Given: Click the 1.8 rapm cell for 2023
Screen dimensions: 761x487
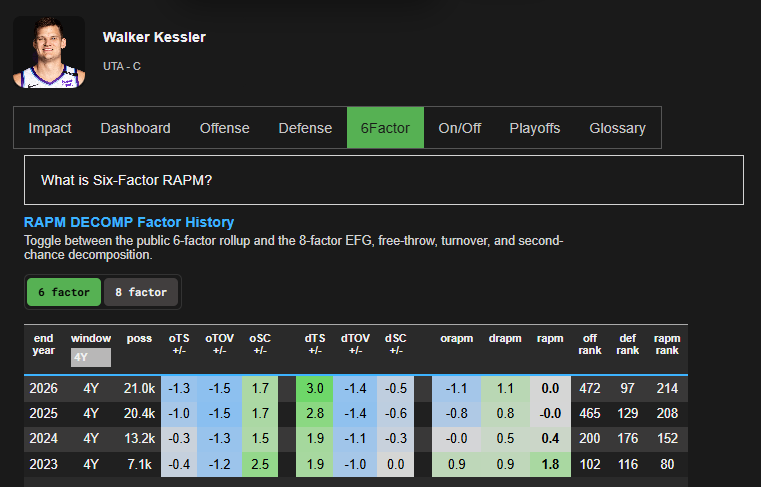Looking at the screenshot, I should 550,464.
